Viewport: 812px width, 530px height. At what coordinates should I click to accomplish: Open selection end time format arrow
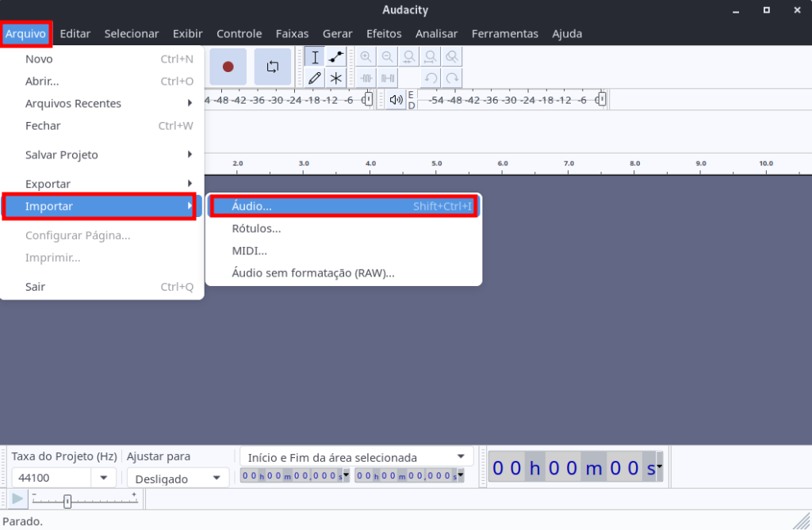(461, 475)
